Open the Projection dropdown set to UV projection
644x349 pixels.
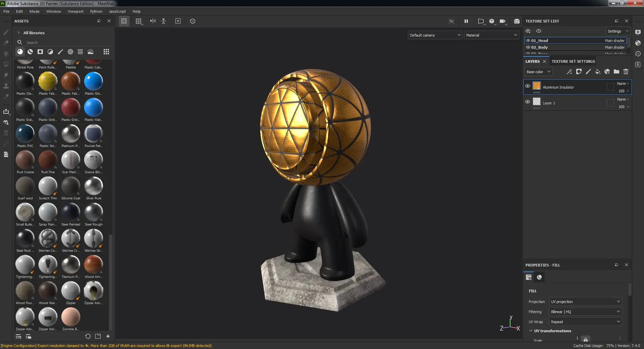coord(585,301)
